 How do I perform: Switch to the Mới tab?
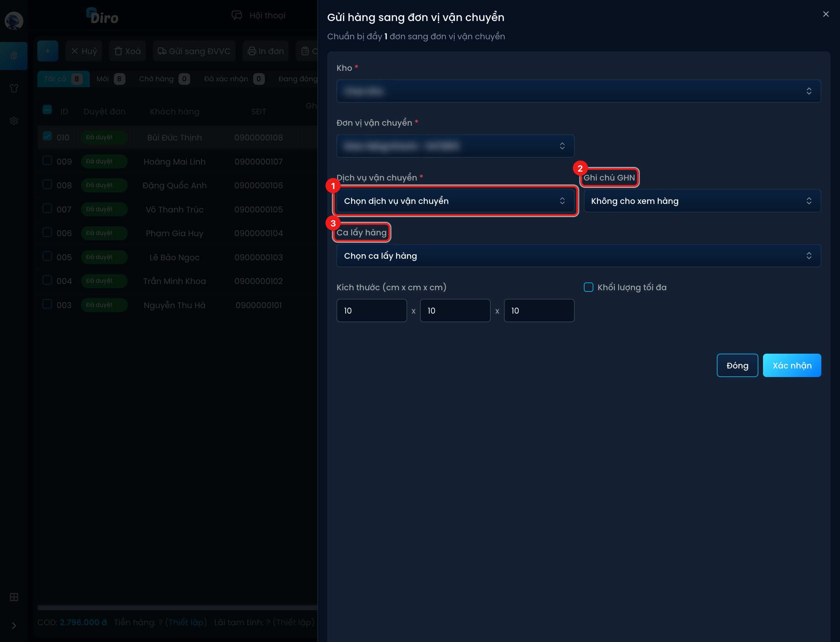pyautogui.click(x=110, y=79)
